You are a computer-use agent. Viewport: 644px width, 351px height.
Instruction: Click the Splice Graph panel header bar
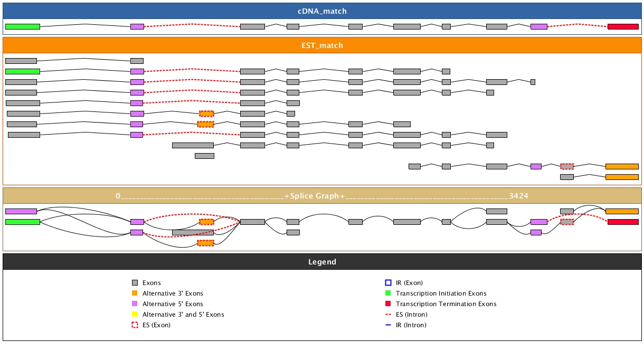click(x=322, y=196)
